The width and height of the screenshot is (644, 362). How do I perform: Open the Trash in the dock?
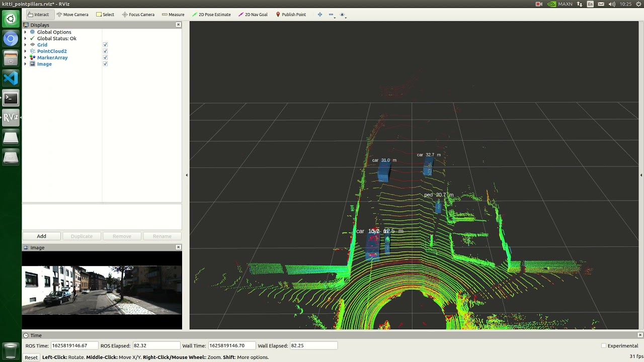(11, 350)
